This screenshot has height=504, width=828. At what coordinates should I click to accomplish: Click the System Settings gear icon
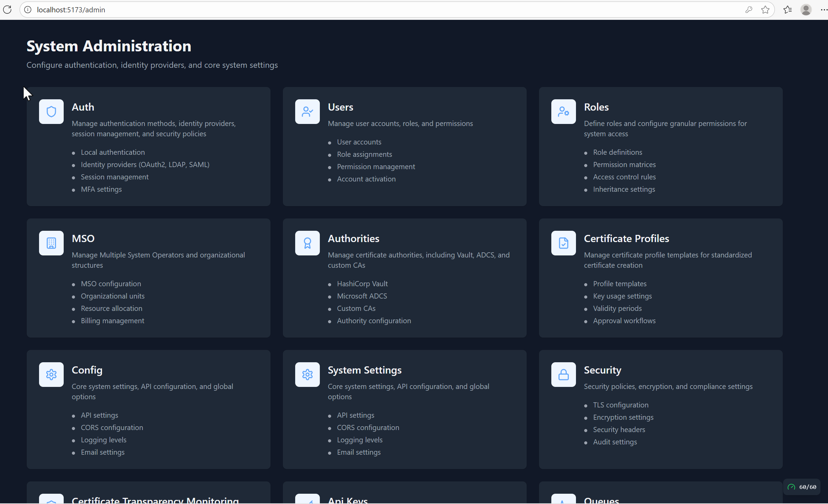(x=307, y=375)
